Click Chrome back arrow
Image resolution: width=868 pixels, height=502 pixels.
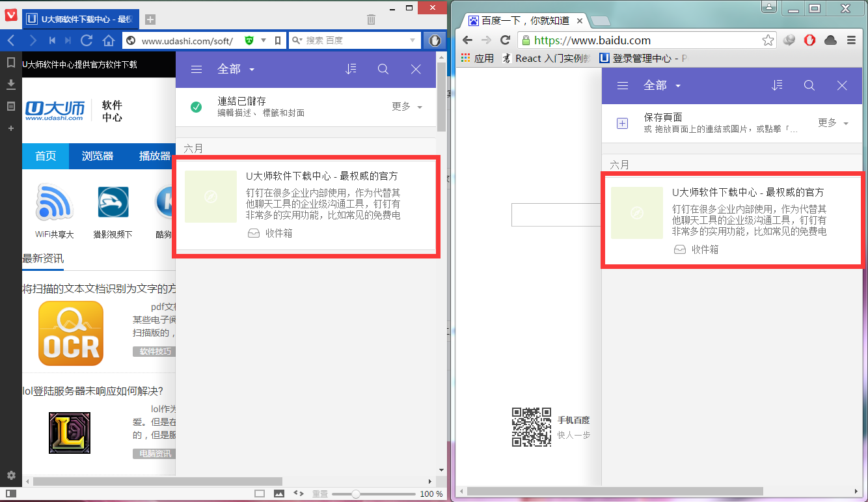467,40
